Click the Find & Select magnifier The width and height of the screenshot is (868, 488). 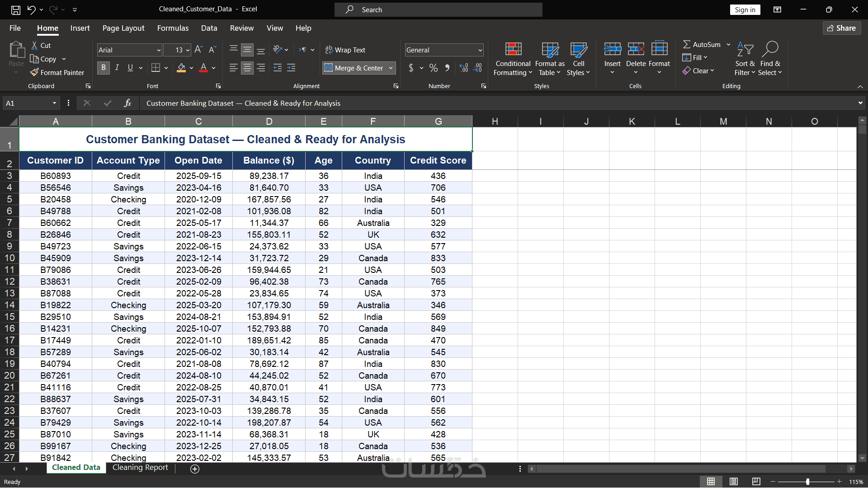point(770,49)
